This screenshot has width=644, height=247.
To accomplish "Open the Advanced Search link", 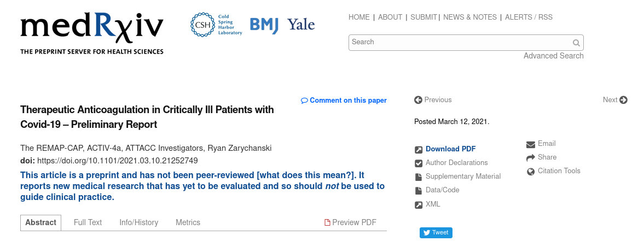I will [x=553, y=56].
